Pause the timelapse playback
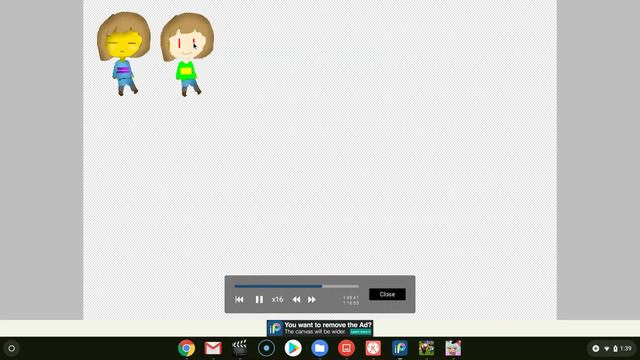Viewport: 640px width, 360px height. [x=259, y=300]
